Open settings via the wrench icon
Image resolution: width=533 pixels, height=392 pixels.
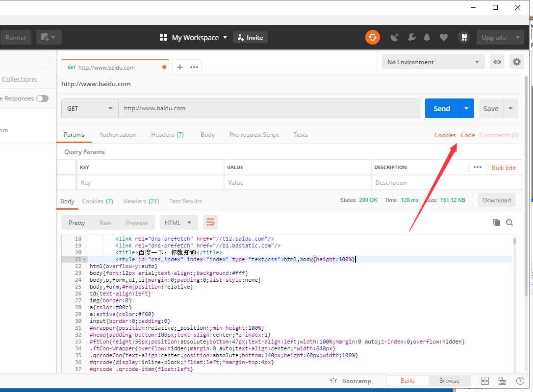pyautogui.click(x=412, y=37)
